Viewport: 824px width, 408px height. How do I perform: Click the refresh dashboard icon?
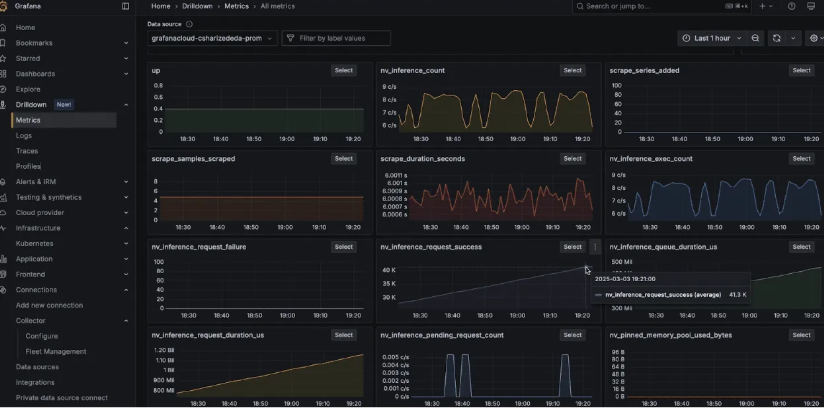tap(777, 38)
